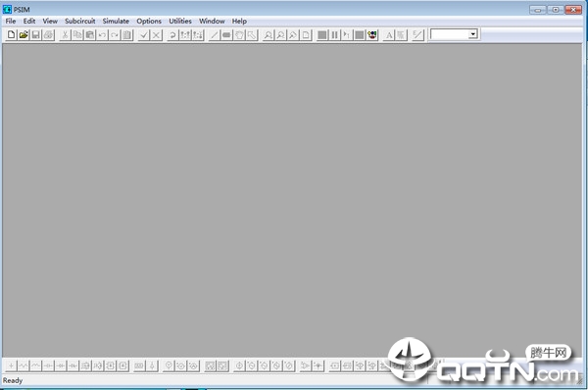Open the View menu
588x390 pixels.
[x=50, y=21]
